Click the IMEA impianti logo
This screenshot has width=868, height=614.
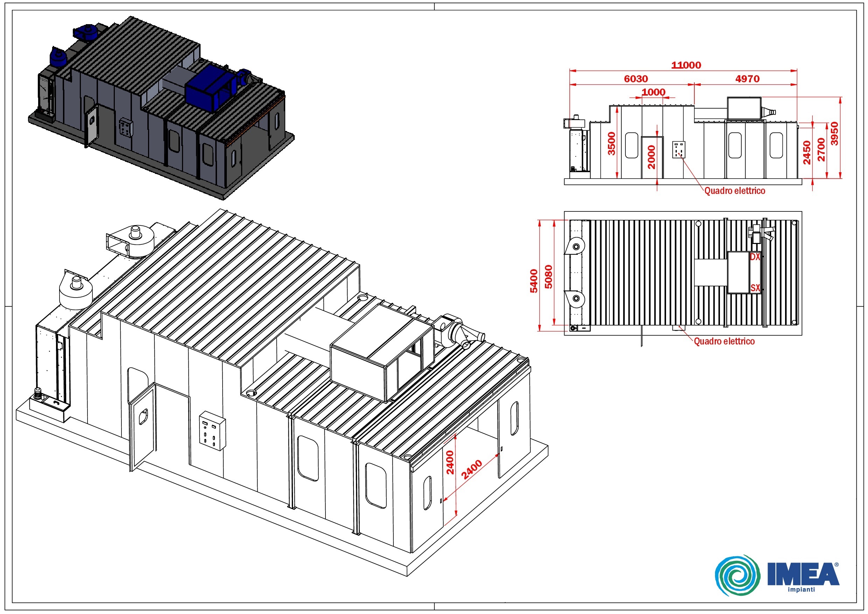click(777, 576)
